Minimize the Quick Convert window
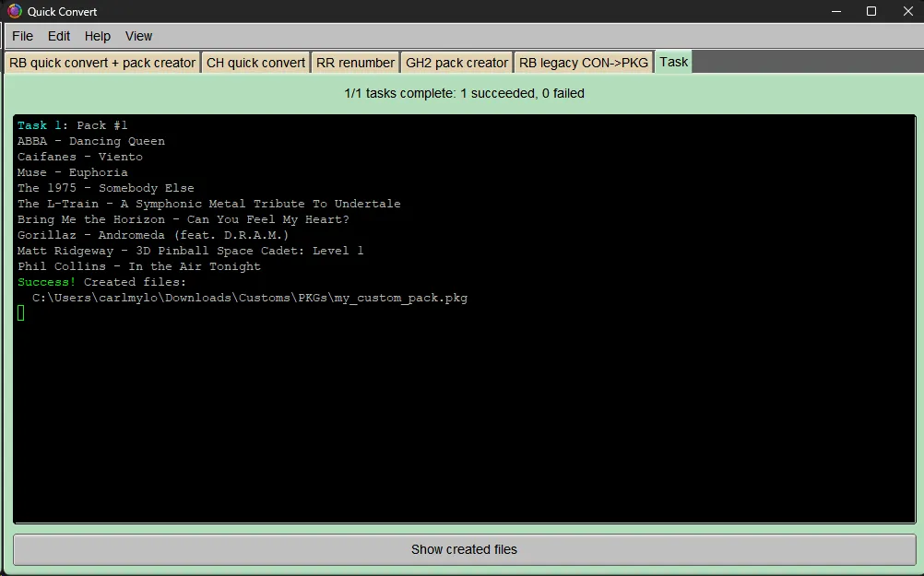Image resolution: width=924 pixels, height=576 pixels. click(x=835, y=11)
